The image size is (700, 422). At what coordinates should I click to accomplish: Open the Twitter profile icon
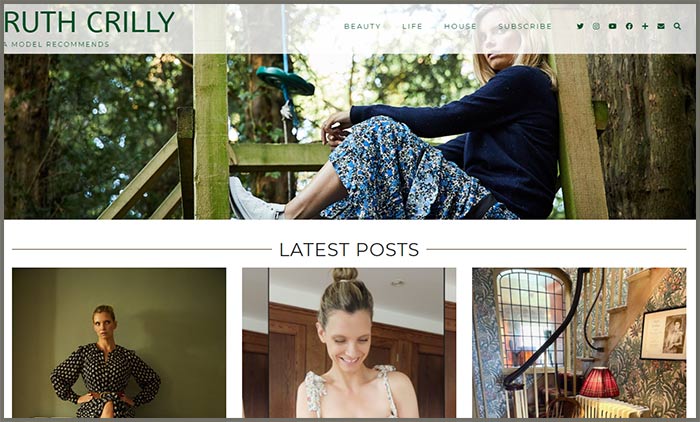coord(580,26)
